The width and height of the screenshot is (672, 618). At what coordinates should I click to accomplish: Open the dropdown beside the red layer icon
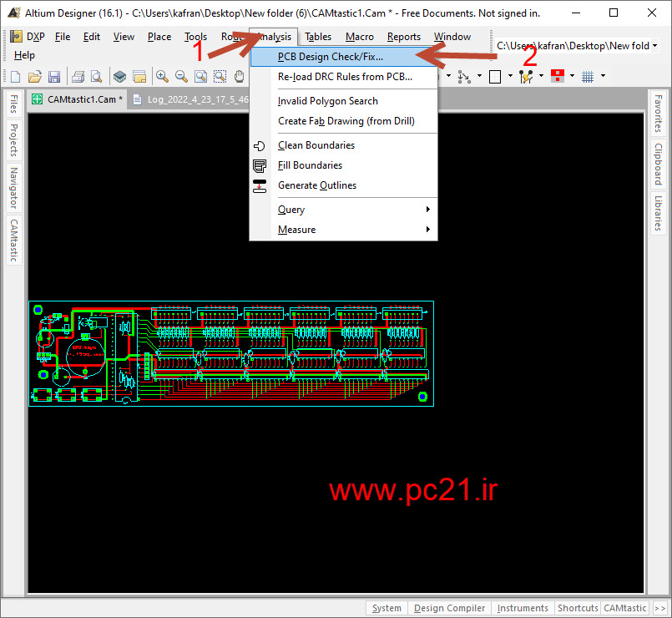click(x=572, y=76)
